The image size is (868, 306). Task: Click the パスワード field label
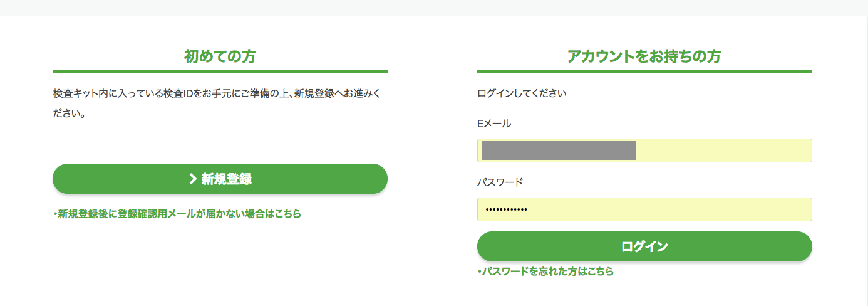[x=500, y=182]
